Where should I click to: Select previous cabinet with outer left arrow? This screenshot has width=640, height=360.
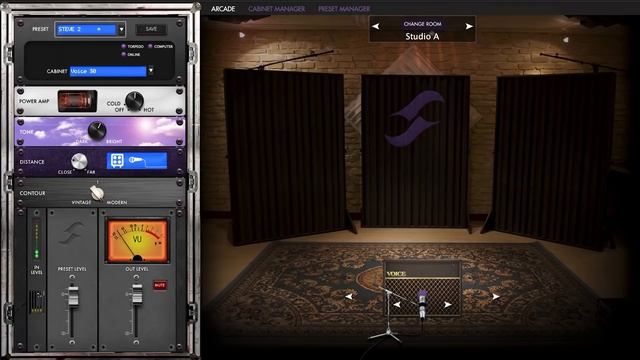[349, 297]
